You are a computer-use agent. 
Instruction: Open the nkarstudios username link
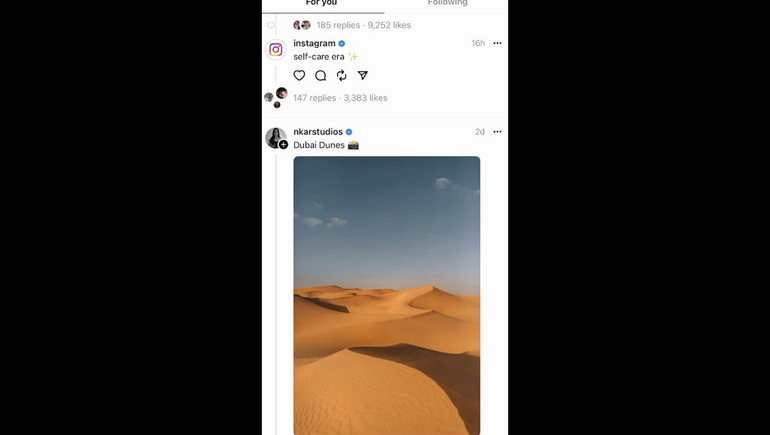318,132
